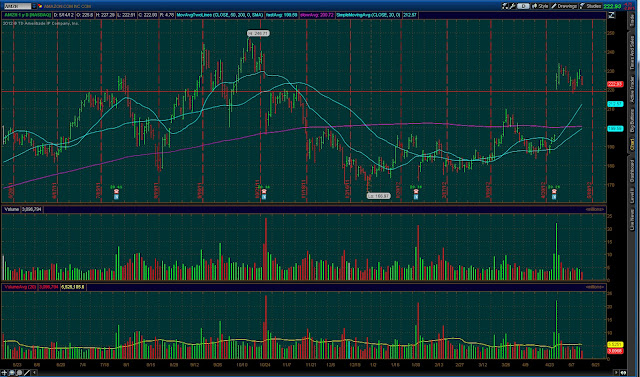This screenshot has width=640, height=377.
Task: Click the chart maximize icon below Studies
Action: point(611,16)
